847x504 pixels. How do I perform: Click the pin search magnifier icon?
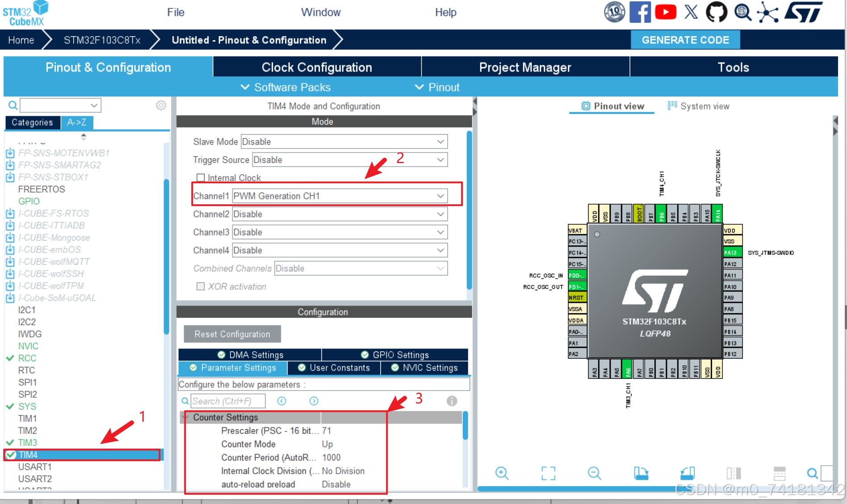point(812,473)
